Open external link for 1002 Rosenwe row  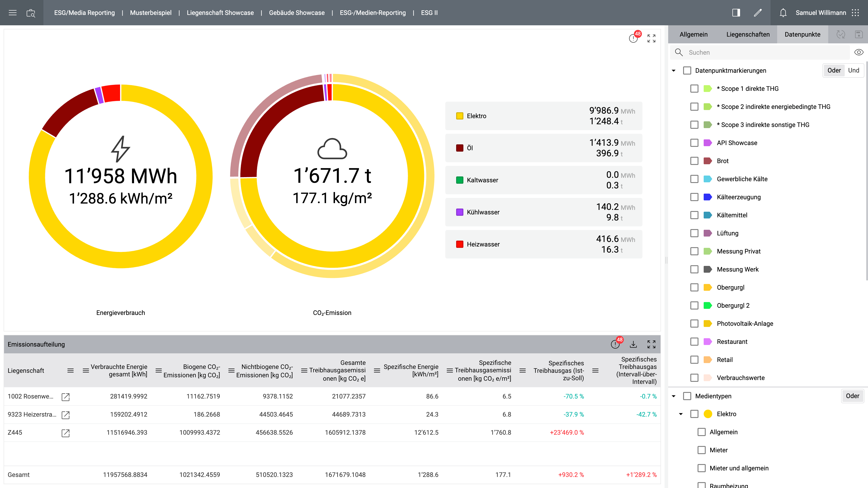(65, 397)
